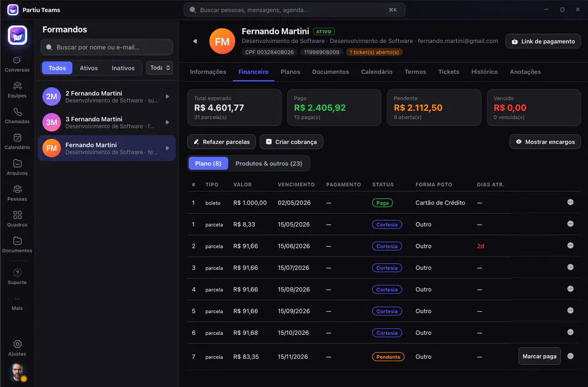
Task: Click the Pendente status badge
Action: [x=388, y=356]
